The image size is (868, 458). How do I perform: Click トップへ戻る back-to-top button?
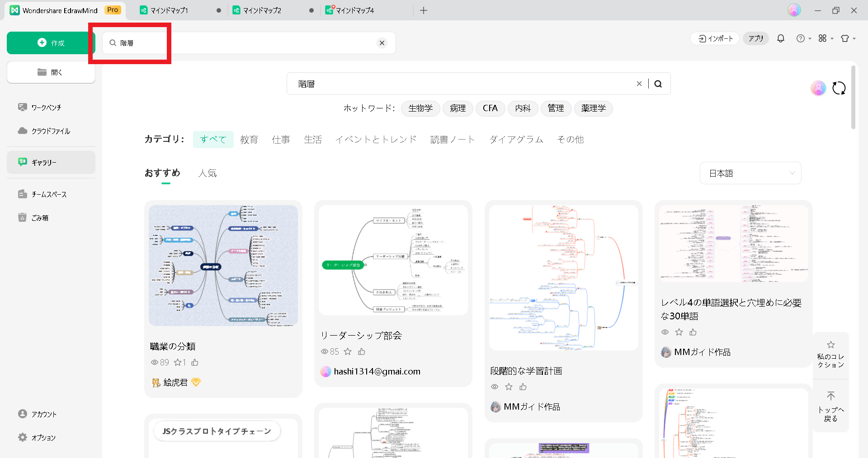[831, 407]
